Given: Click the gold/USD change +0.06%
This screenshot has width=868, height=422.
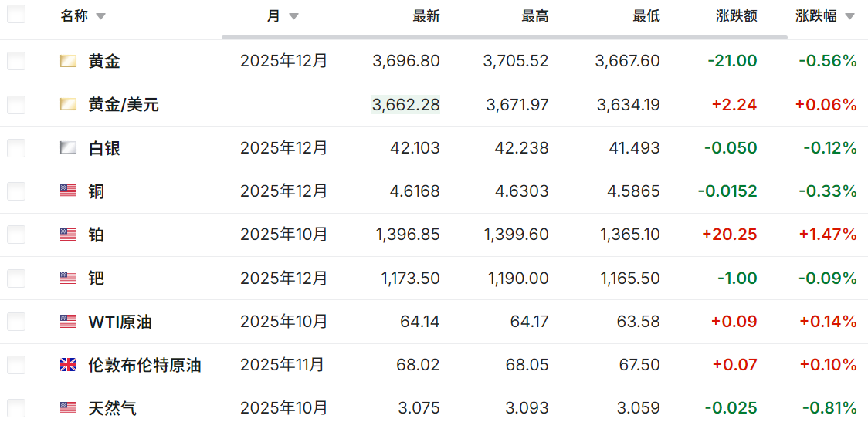Looking at the screenshot, I should [826, 104].
